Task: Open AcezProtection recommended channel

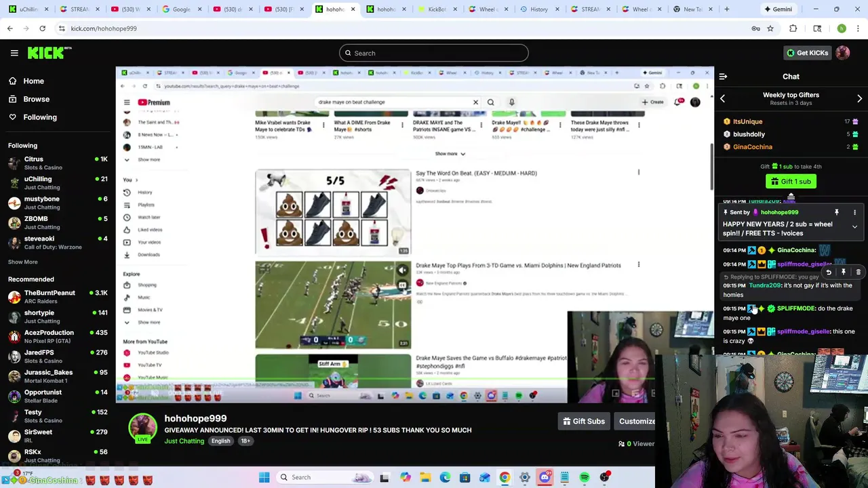Action: (x=58, y=336)
